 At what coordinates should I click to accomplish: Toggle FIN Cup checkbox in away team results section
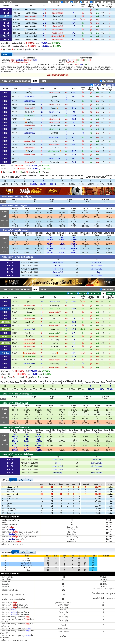point(78,293)
